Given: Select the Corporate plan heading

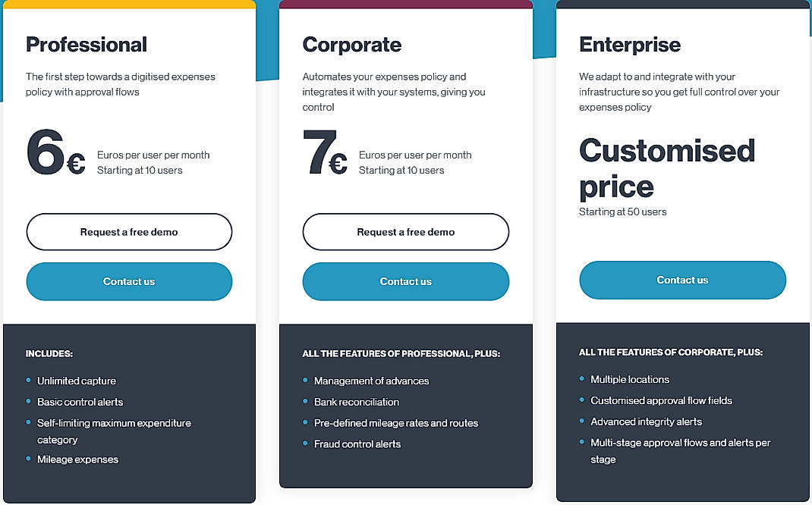Looking at the screenshot, I should 351,45.
